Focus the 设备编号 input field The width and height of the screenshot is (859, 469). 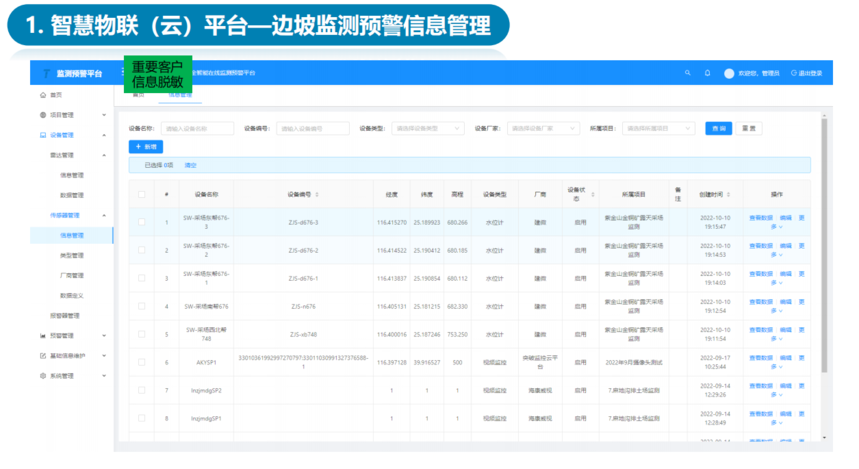pos(313,128)
